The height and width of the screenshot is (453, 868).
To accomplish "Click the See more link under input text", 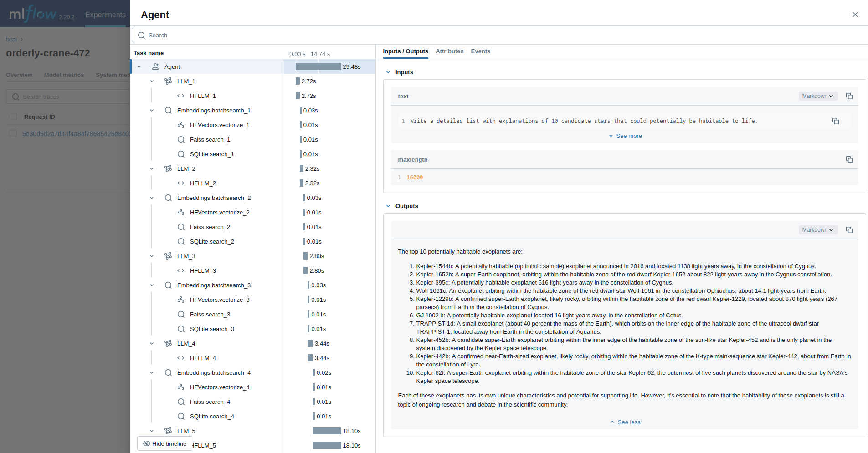I will pyautogui.click(x=625, y=136).
